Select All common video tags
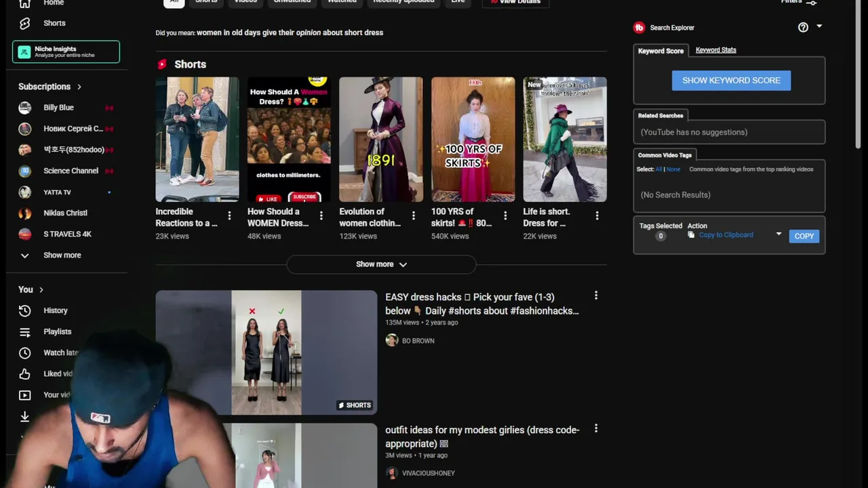Screen dimensions: 868x488 pos(658,169)
